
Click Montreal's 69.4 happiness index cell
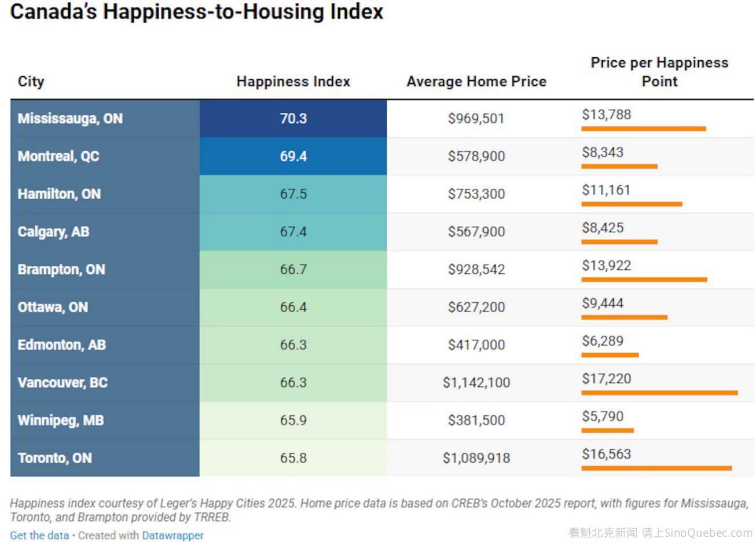click(293, 156)
